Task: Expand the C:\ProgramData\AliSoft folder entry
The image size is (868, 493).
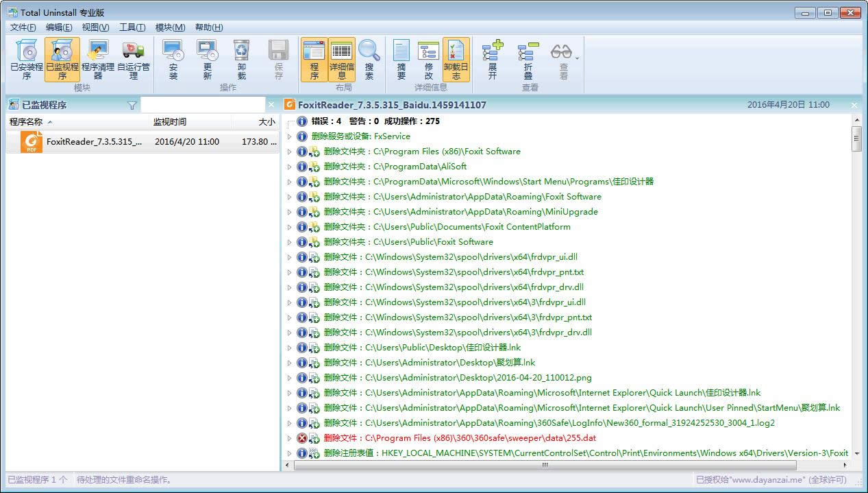Action: (x=289, y=167)
